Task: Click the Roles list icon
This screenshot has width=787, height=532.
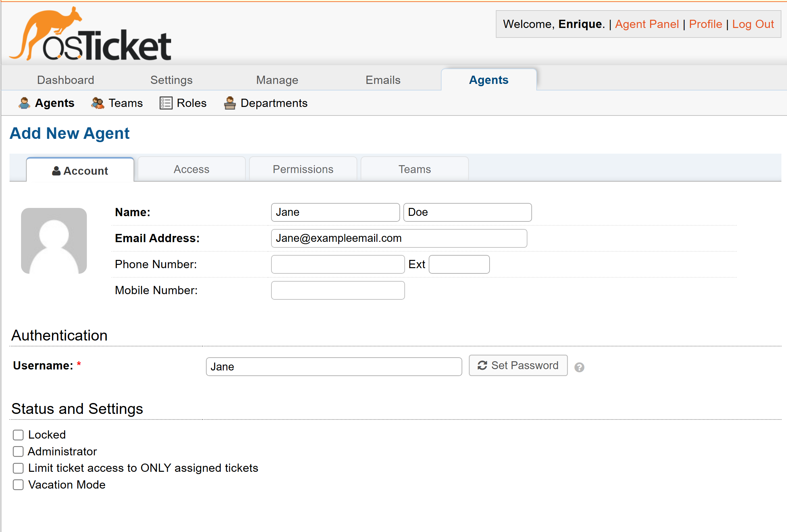Action: coord(166,103)
